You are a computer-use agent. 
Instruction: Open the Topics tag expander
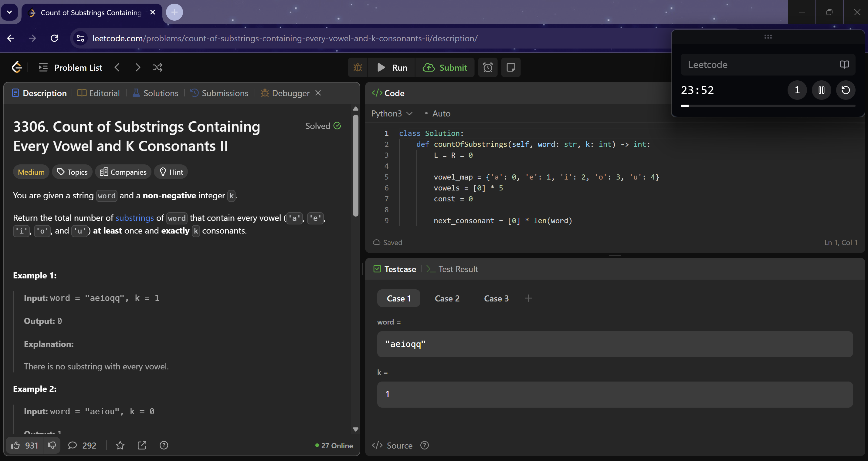click(72, 172)
